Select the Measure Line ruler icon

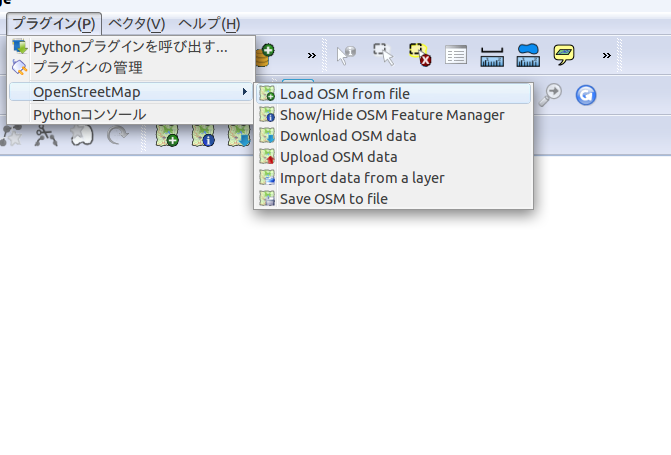point(492,56)
